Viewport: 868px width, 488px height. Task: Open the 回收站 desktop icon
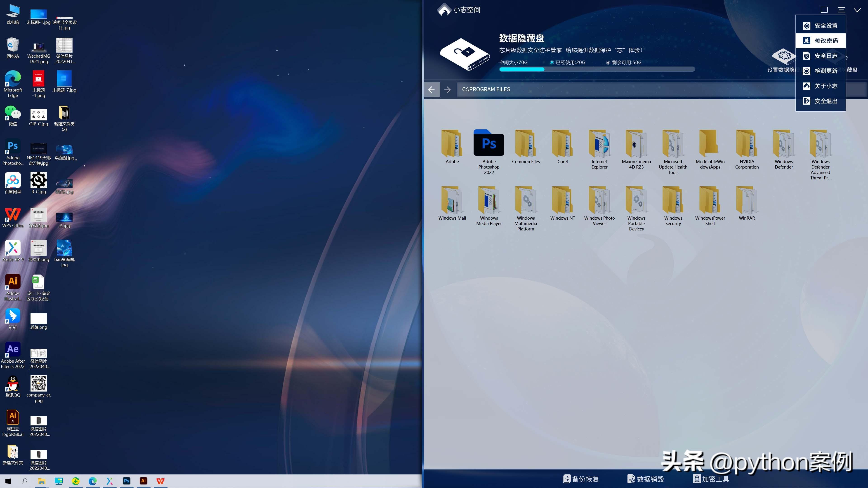tap(13, 47)
